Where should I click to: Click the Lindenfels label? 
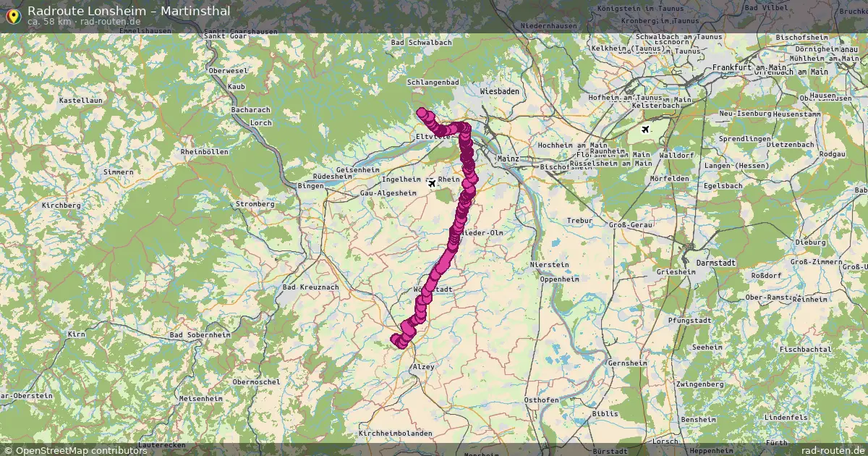click(x=786, y=418)
